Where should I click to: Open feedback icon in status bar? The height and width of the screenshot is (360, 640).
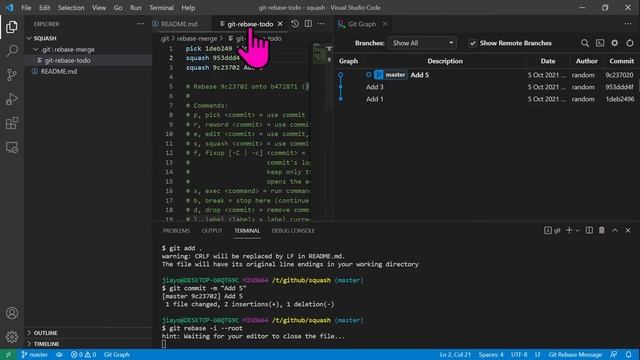(613, 354)
